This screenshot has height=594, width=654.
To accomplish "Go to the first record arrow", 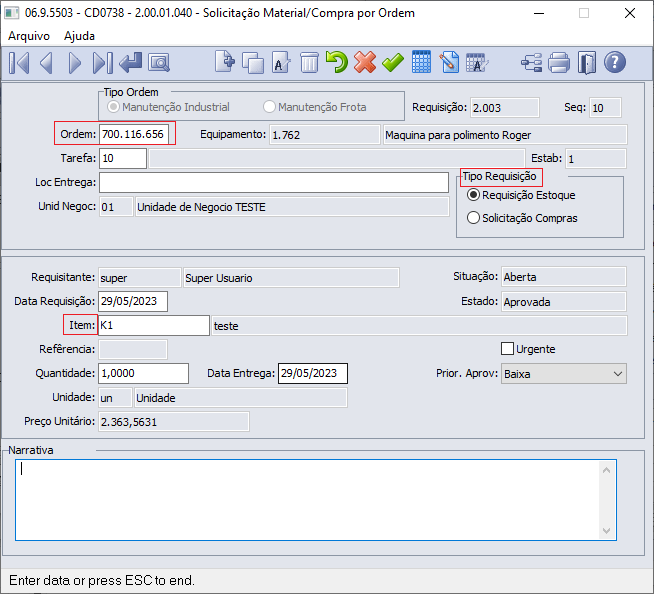I will 19,62.
